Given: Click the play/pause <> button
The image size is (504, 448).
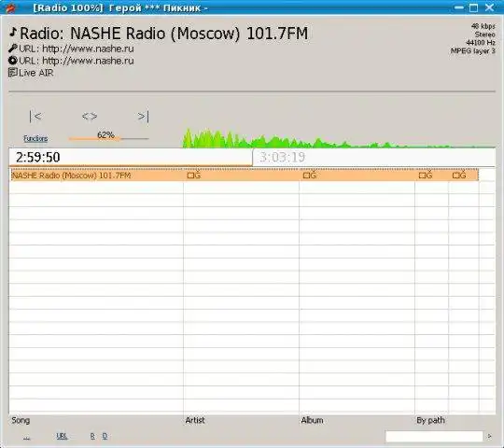Looking at the screenshot, I should pyautogui.click(x=90, y=116).
